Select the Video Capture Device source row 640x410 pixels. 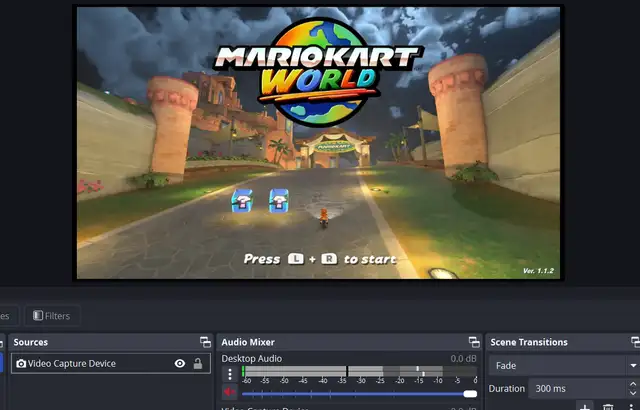pos(111,363)
